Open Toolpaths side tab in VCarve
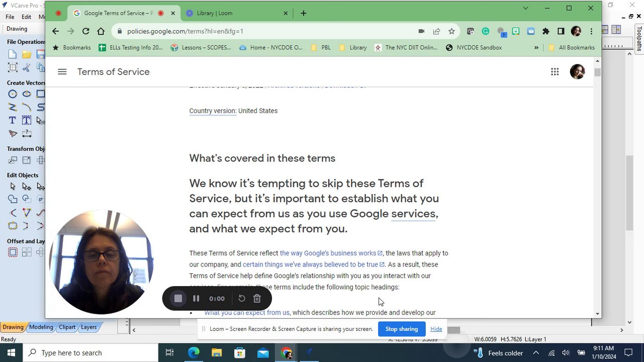This screenshot has width=644, height=362. (639, 39)
